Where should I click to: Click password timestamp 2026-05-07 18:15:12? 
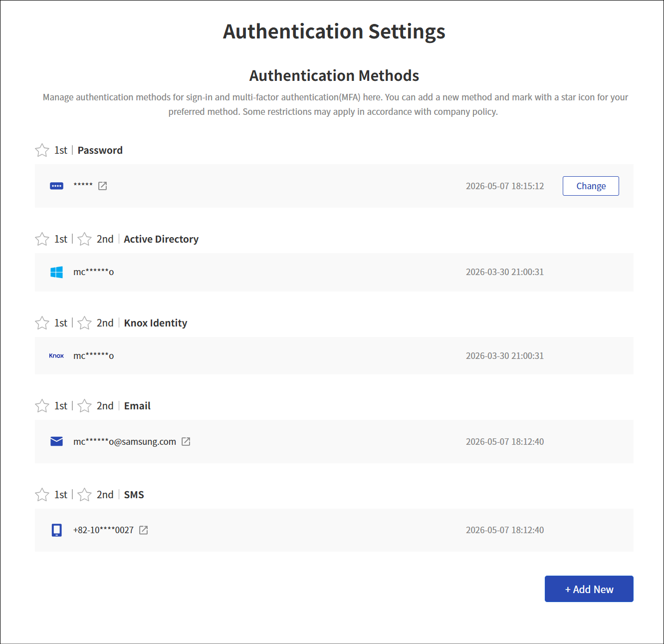505,186
